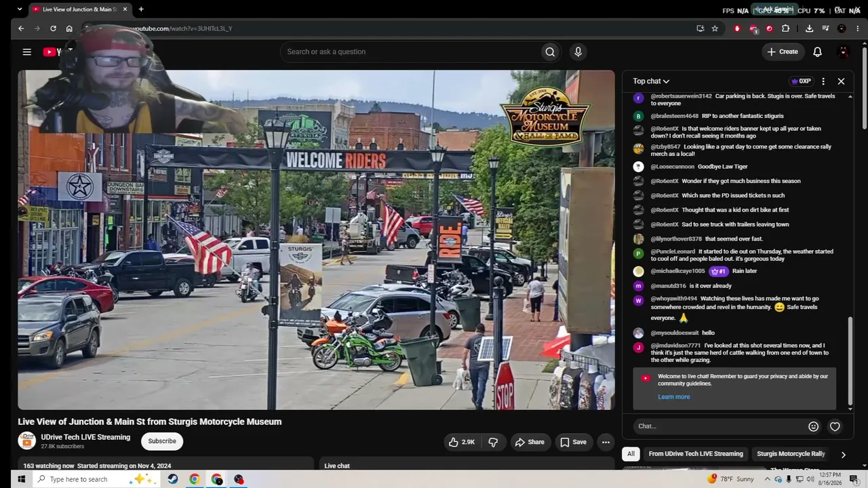Viewport: 868px width, 488px height.
Task: Close the Live View of Junction tab
Action: pos(125,9)
